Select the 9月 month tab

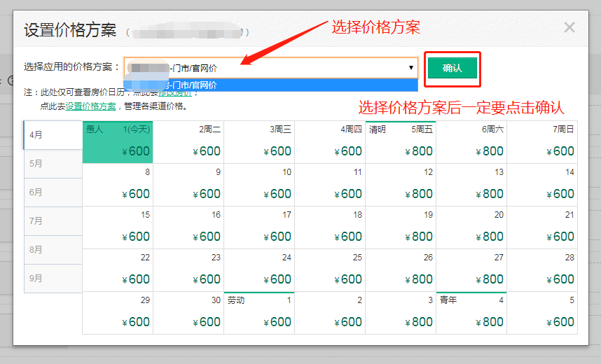click(53, 278)
